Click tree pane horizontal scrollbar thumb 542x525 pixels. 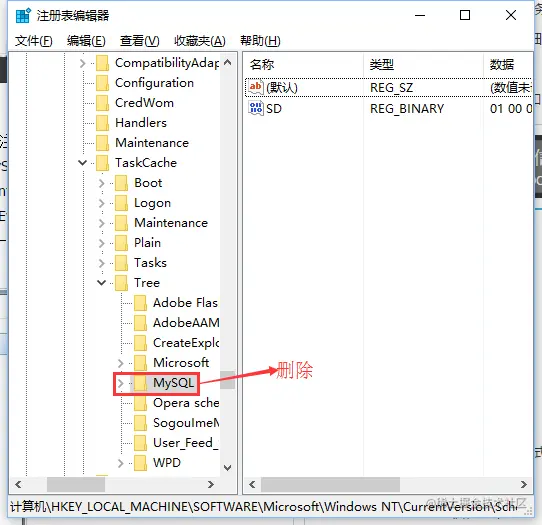(x=76, y=485)
